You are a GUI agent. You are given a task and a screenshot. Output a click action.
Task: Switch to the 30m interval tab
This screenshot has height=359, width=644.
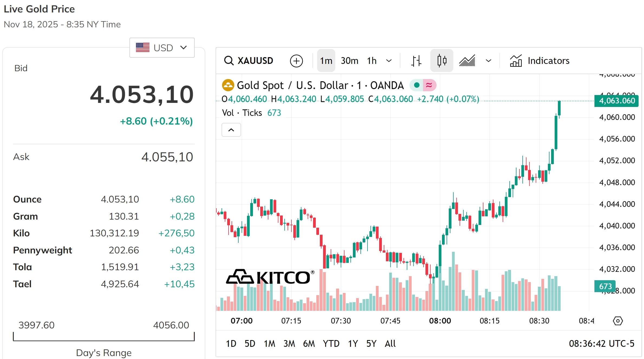click(349, 60)
